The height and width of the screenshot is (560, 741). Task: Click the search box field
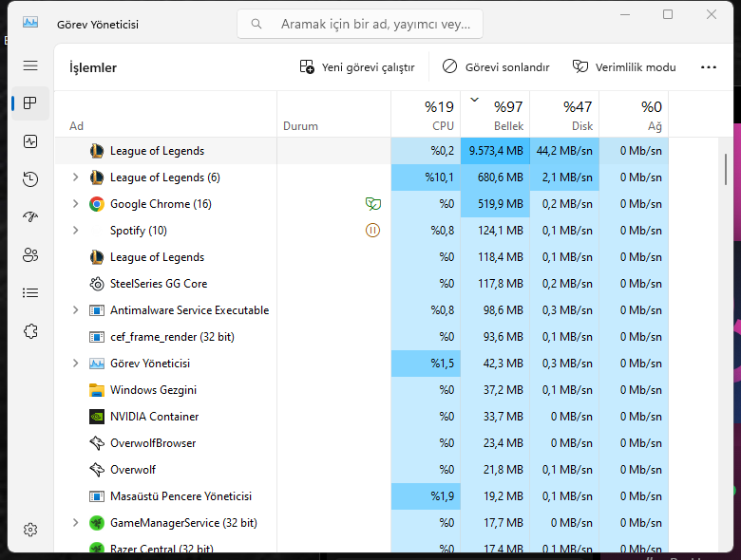[x=360, y=24]
